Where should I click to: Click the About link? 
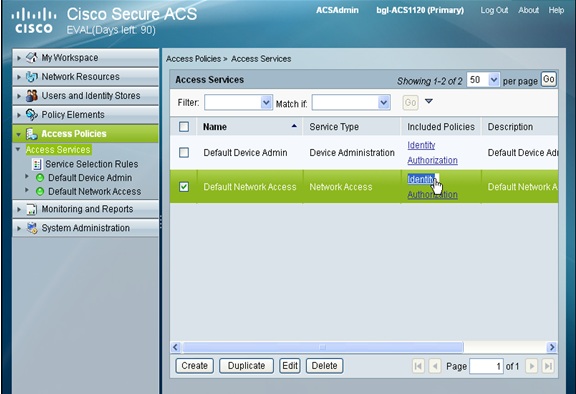pyautogui.click(x=528, y=10)
